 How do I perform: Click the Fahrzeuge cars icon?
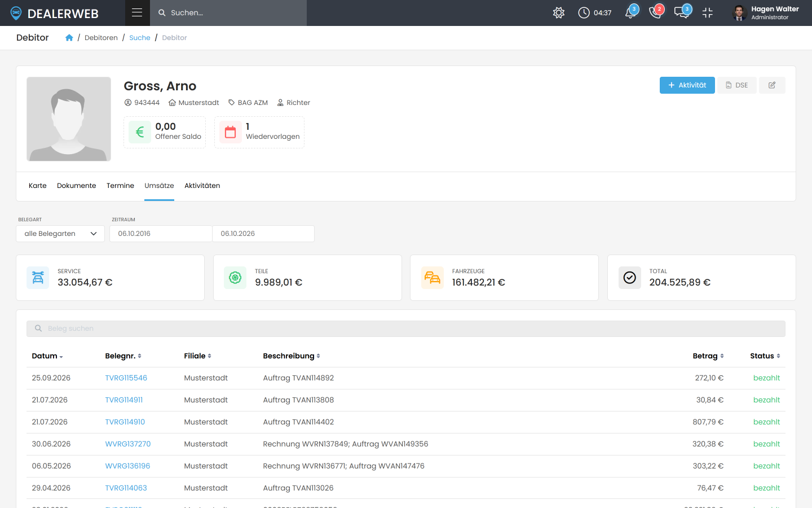[433, 278]
